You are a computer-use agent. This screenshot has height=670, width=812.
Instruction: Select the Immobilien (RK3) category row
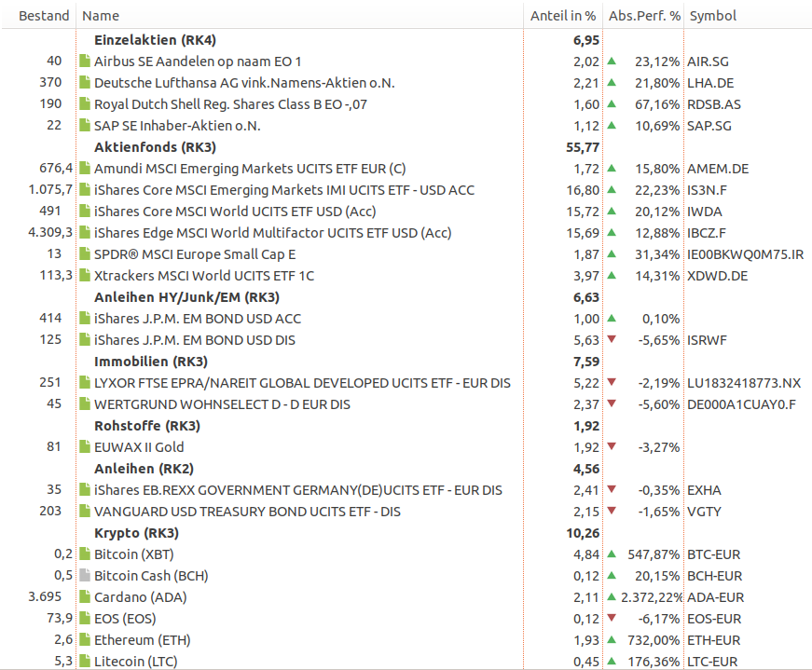(406, 362)
